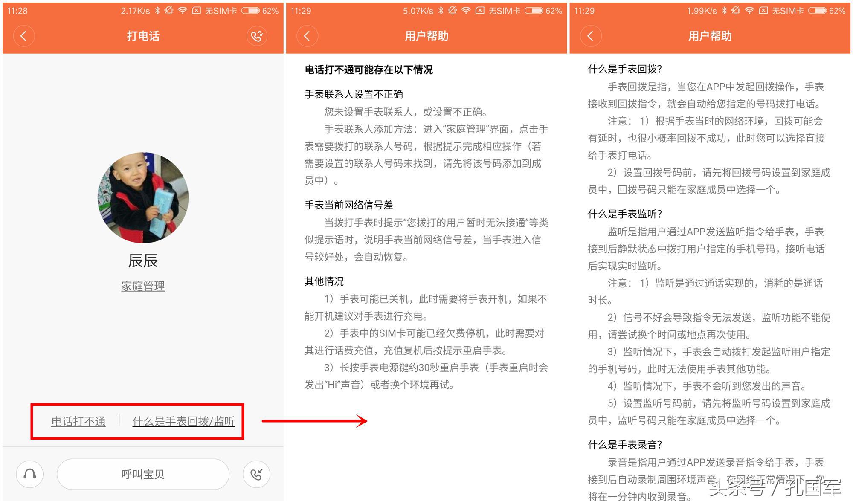The height and width of the screenshot is (504, 853).
Task: Tap the back arrow on the first 用户帮助 screen
Action: pos(307,36)
